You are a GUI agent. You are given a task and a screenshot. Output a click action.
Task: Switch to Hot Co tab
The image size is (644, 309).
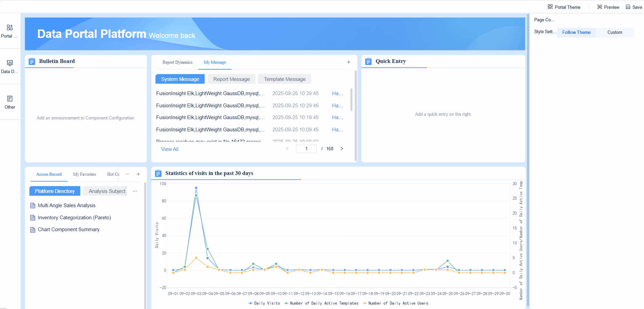click(113, 174)
